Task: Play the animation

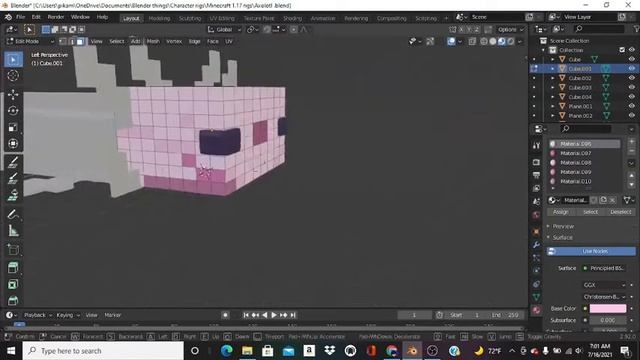Action: (x=274, y=315)
